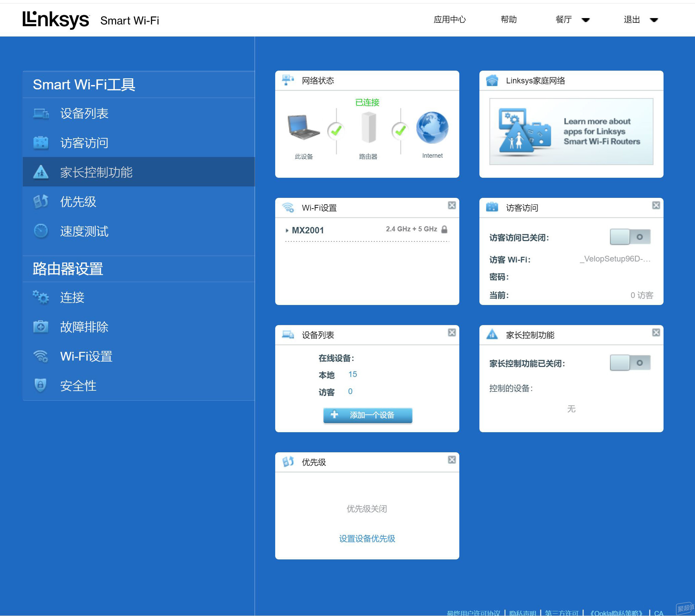Toggle the 访客访问 guest access switch
695x616 pixels.
(x=630, y=237)
